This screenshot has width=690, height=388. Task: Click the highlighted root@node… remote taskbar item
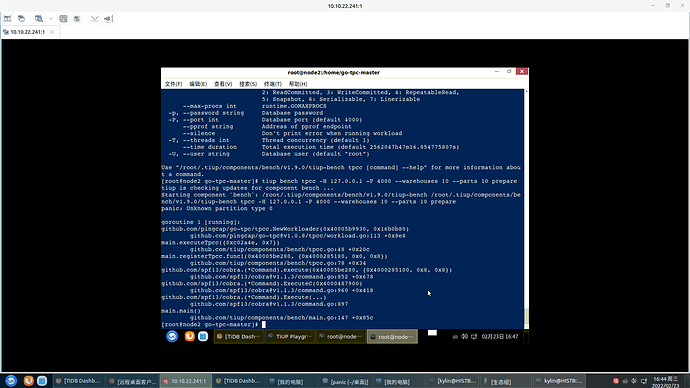pos(393,337)
